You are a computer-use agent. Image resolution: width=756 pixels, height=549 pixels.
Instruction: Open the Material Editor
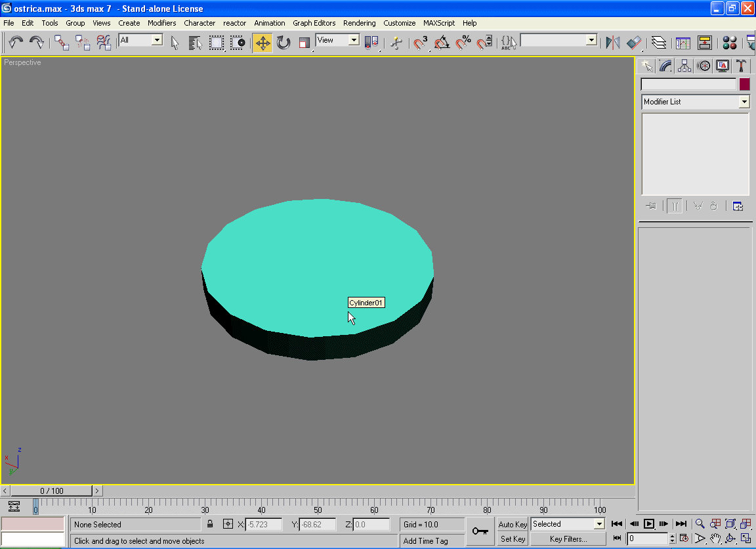point(729,43)
